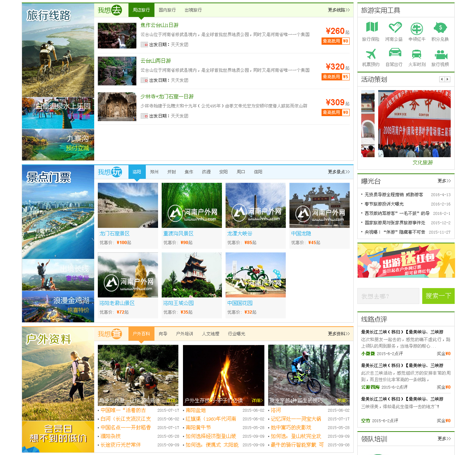Screen dimensions: 476x455
Task: Expand 曝光台 list via 更多 link
Action: [444, 181]
